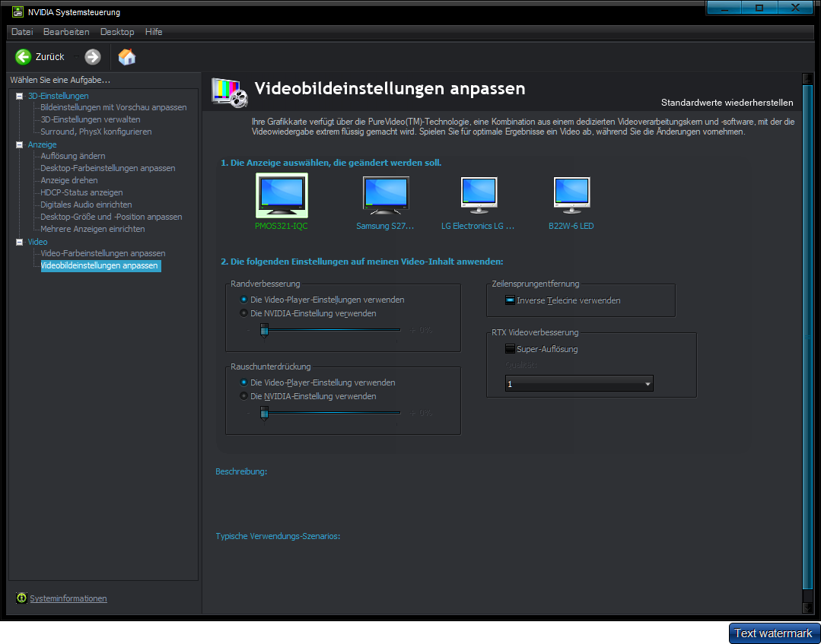Viewport: 821px width, 644px height.
Task: Click the green Zurück back arrow
Action: pyautogui.click(x=23, y=56)
